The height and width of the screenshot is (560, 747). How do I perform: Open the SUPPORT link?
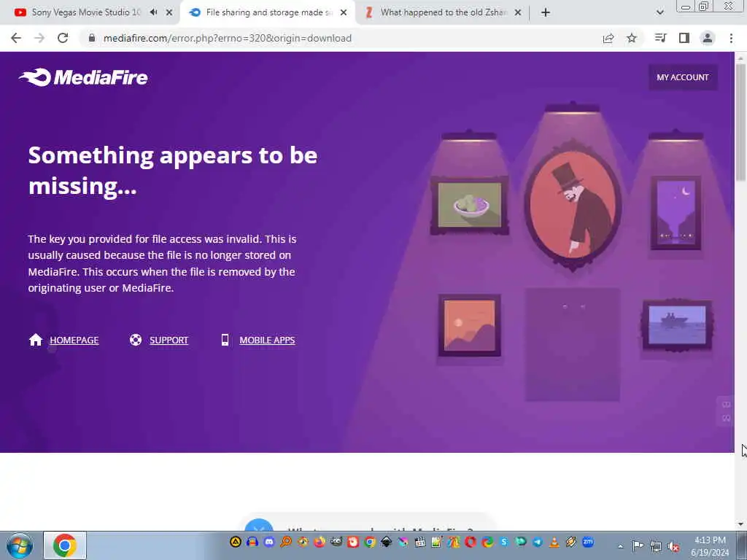(169, 340)
